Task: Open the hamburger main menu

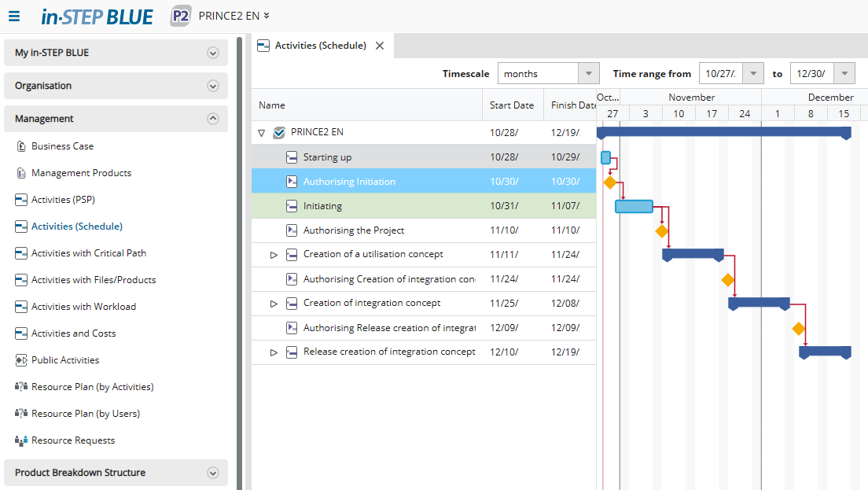Action: click(14, 16)
